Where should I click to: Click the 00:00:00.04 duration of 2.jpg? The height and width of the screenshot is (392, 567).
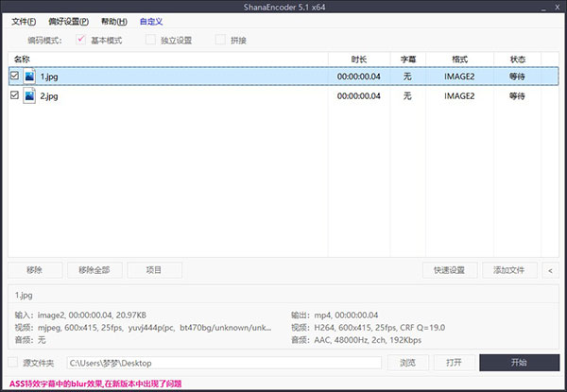[x=359, y=96]
